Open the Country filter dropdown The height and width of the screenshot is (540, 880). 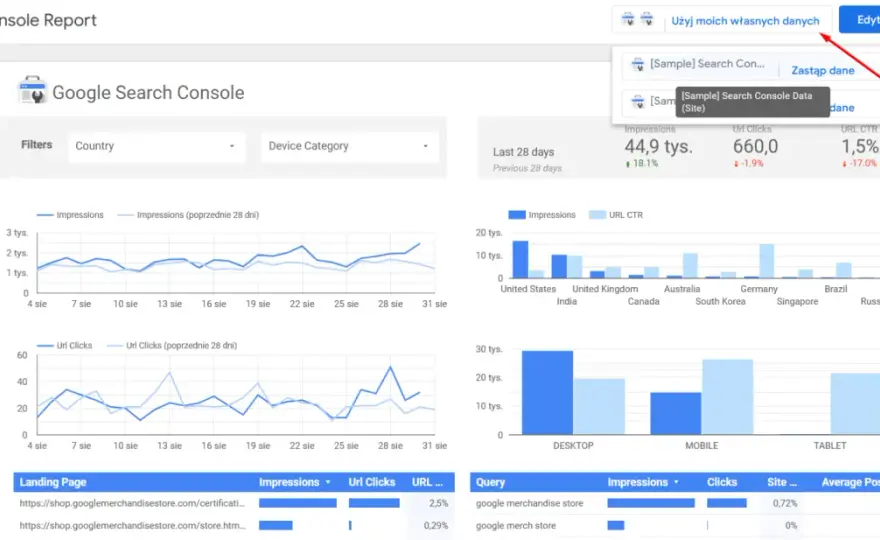coord(157,146)
